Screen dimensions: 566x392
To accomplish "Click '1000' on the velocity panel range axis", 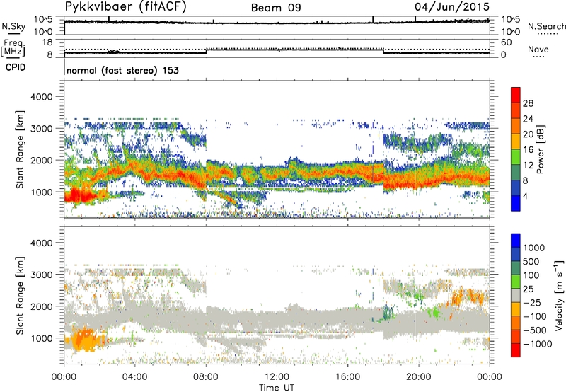I will click(x=41, y=338).
